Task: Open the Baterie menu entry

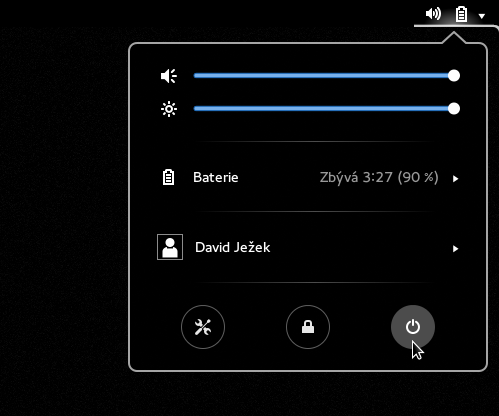Action: (x=308, y=177)
